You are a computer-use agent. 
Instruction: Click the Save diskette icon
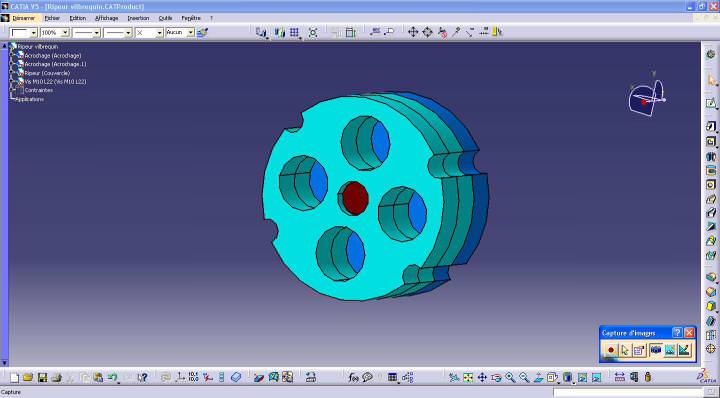click(42, 377)
